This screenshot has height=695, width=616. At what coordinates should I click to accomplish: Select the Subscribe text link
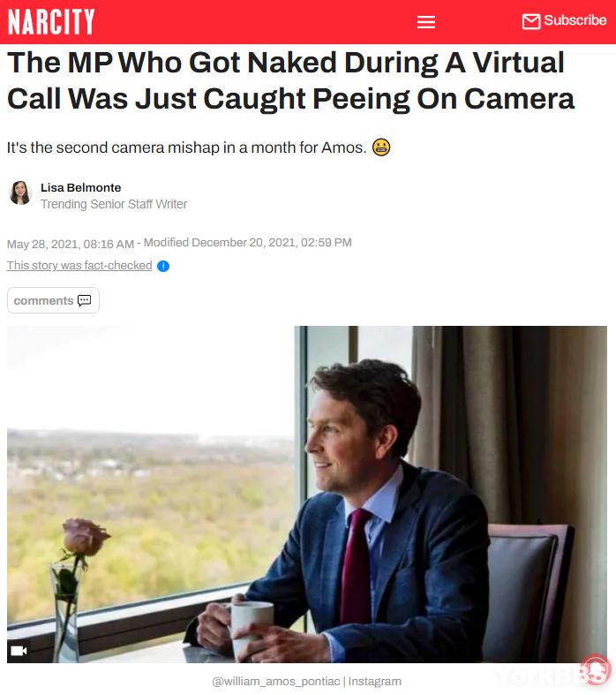[x=575, y=20]
